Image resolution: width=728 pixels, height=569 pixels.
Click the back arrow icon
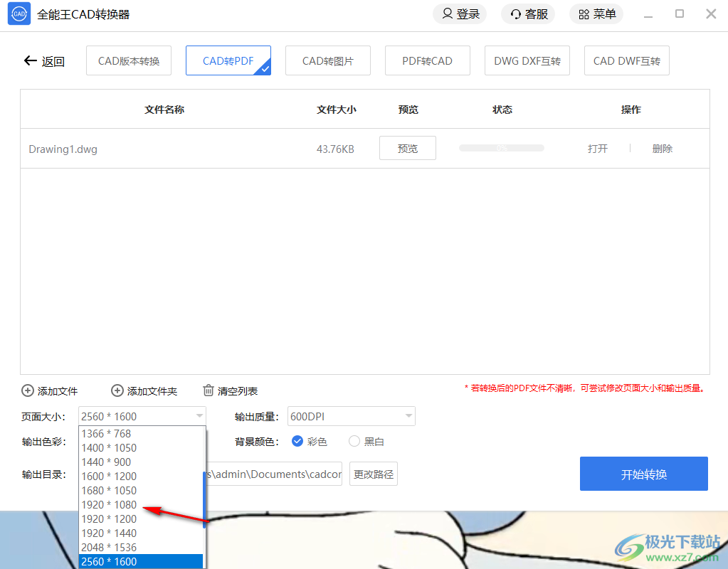[30, 60]
